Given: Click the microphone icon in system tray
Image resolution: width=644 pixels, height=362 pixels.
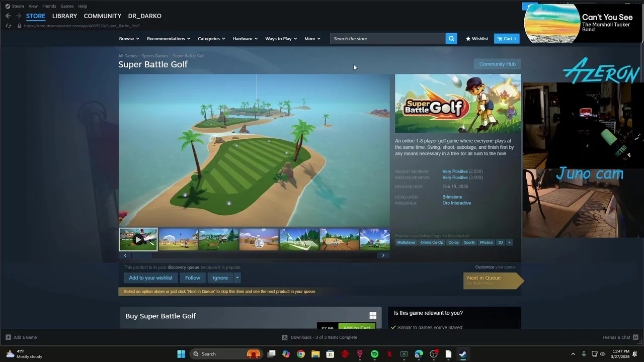Looking at the screenshot, I should click(584, 354).
